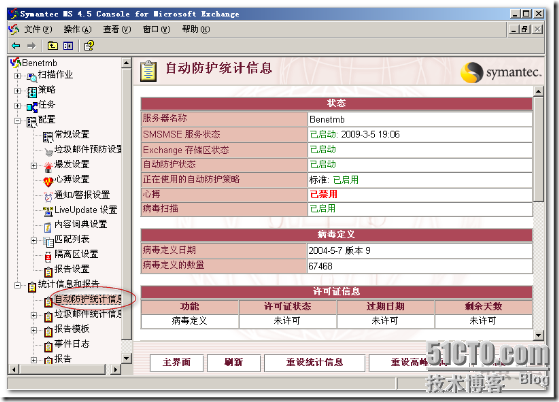Click the 报告设置 icon
559x402 pixels.
48,272
